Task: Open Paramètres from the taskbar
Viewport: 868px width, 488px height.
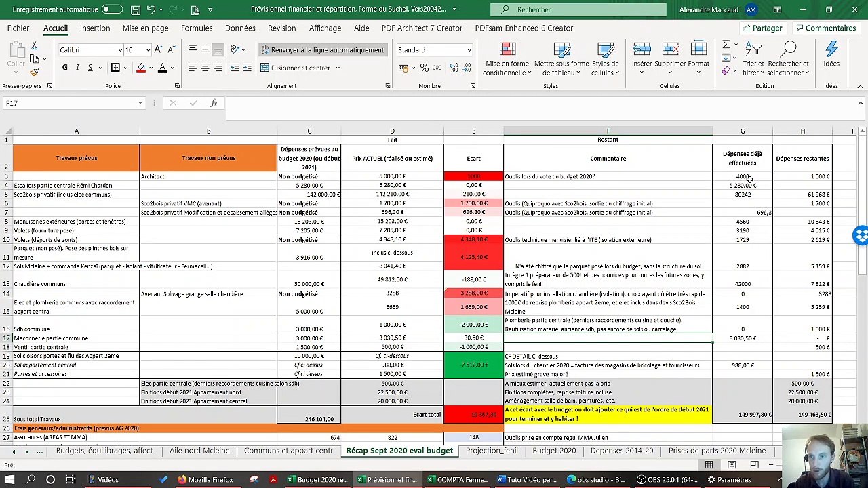Action: click(x=728, y=480)
